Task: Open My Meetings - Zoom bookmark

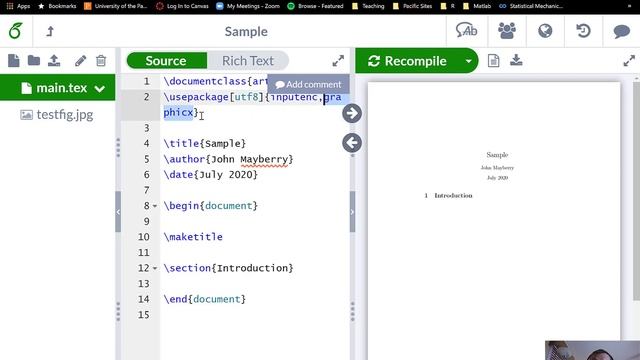Action: click(x=248, y=6)
